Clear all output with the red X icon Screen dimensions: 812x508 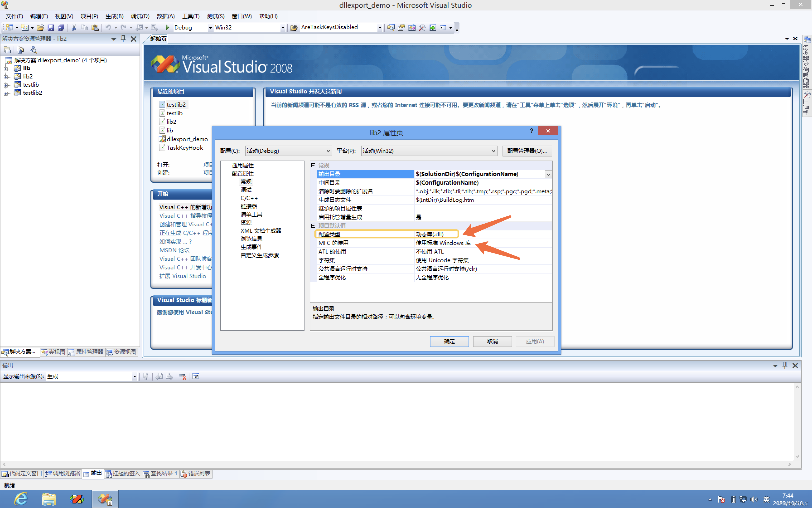[x=183, y=377]
